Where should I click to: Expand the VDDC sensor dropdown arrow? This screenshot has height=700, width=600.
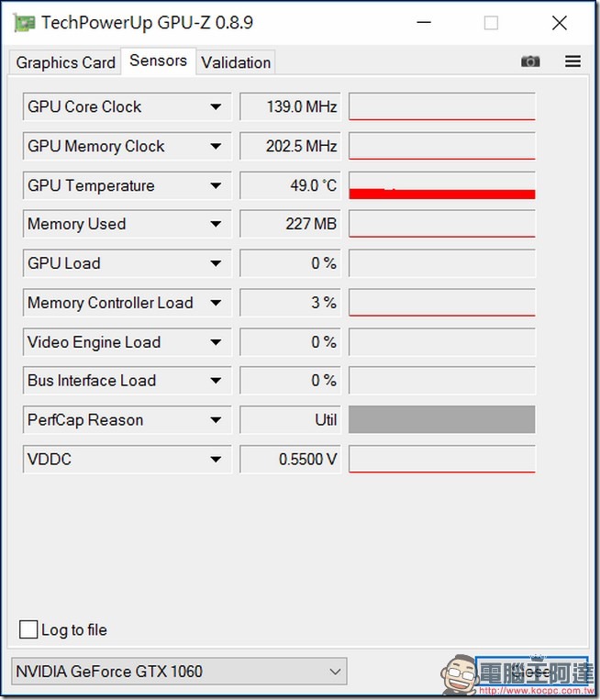tap(216, 460)
